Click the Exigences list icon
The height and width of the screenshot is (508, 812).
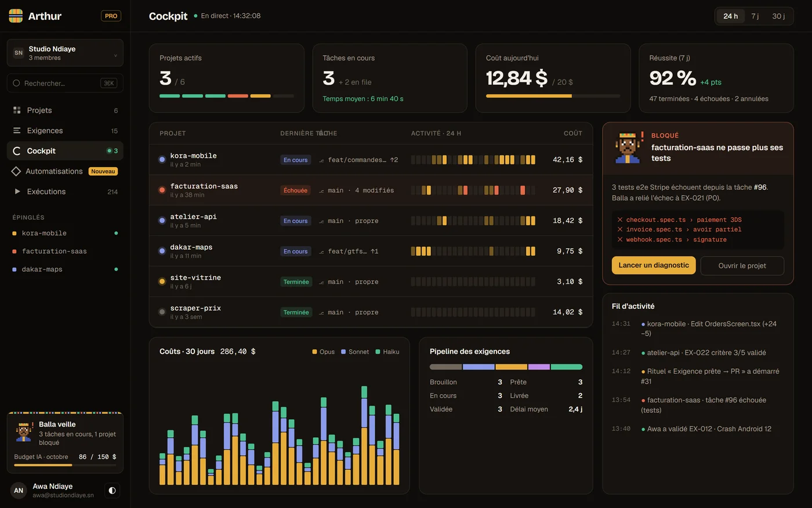[x=17, y=131]
